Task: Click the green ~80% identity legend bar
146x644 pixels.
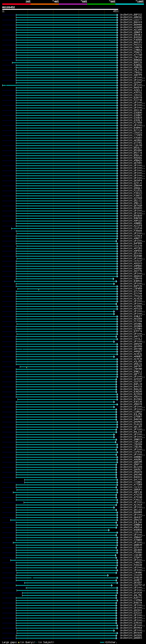Action: click(101, 4)
